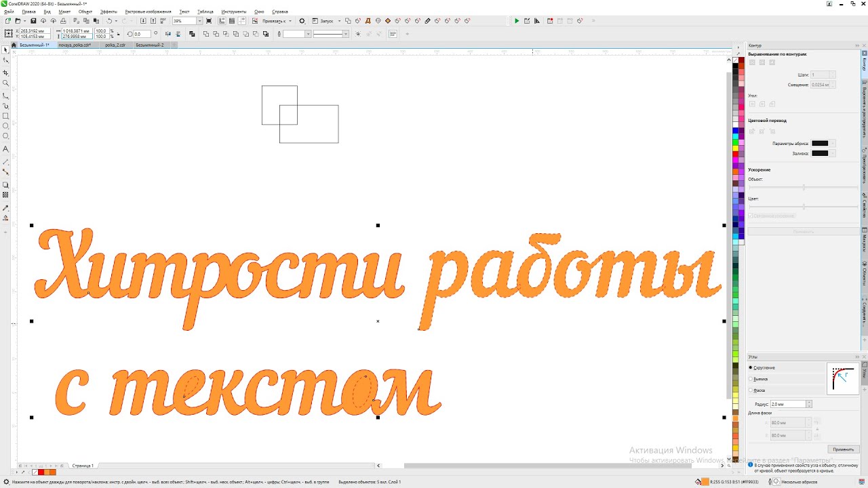868x488 pixels.
Task: Click the Weld shapes icon in property bar
Action: click(x=207, y=33)
